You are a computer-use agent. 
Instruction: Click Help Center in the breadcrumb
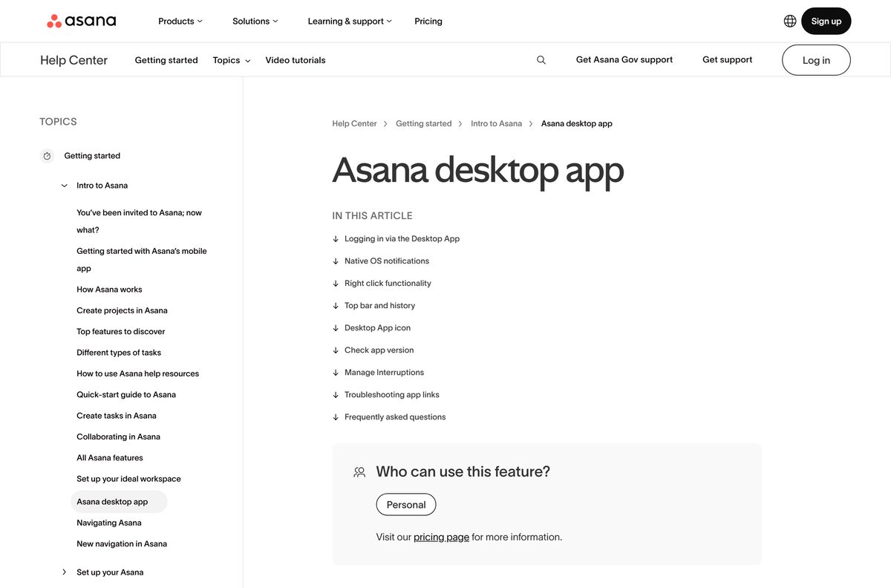point(354,123)
